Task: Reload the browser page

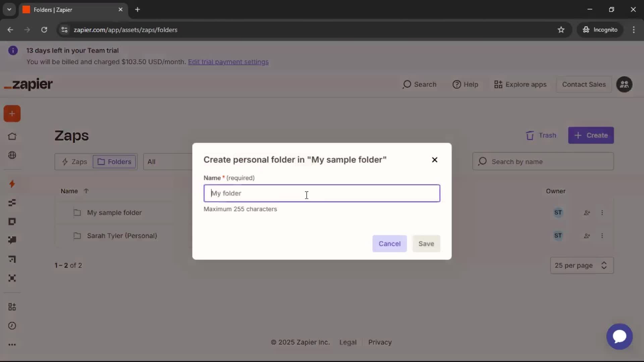Action: pyautogui.click(x=44, y=30)
